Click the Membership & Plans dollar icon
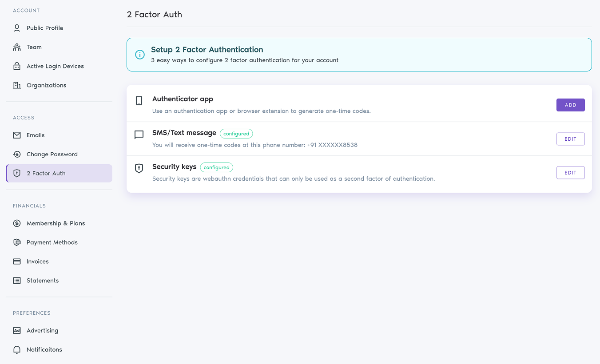The height and width of the screenshot is (364, 600). [17, 223]
